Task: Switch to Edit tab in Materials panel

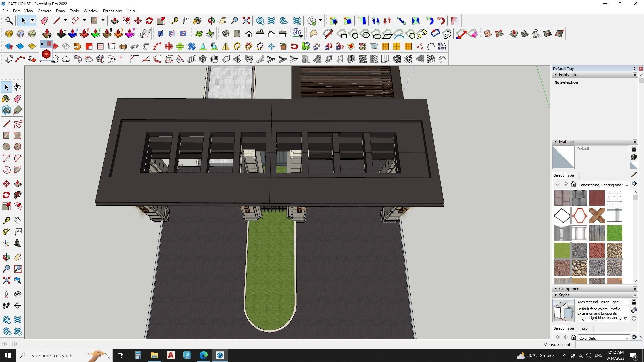Action: pos(571,176)
